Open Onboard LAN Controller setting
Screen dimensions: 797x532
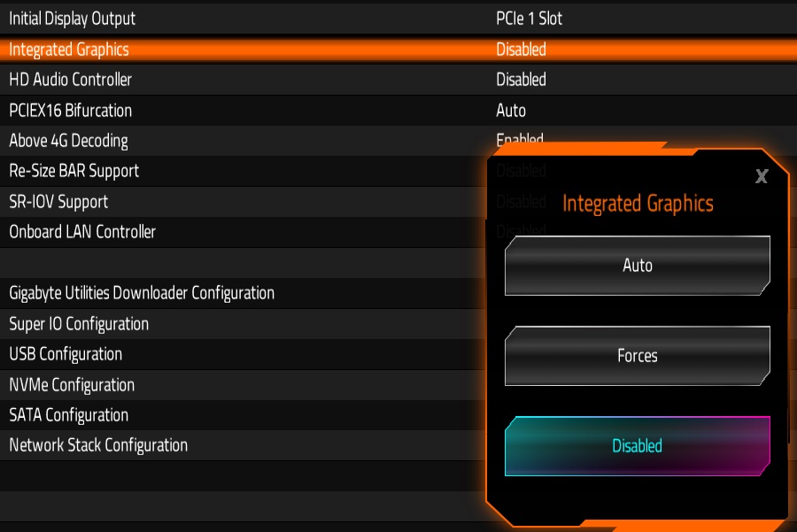coord(82,232)
